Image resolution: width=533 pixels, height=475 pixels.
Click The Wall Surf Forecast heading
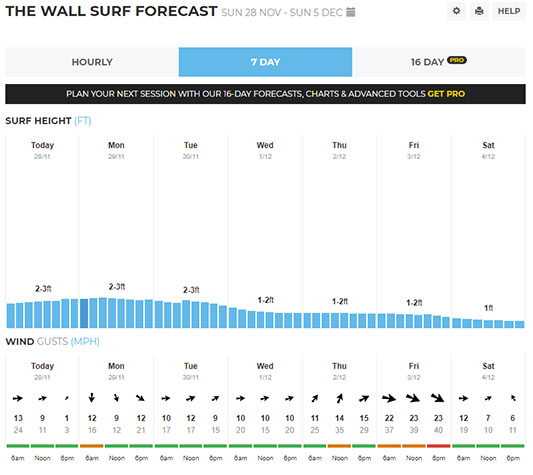click(111, 11)
